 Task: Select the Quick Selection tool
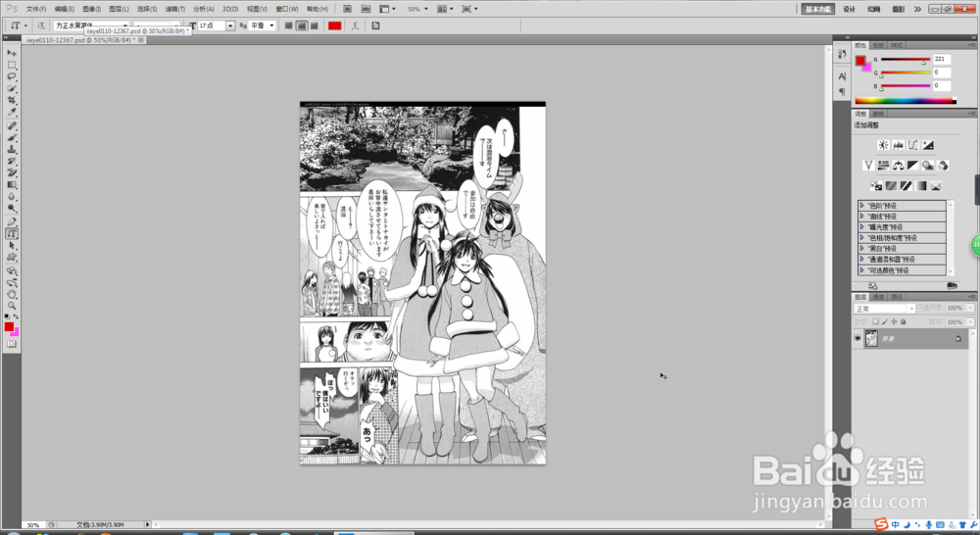pyautogui.click(x=12, y=89)
